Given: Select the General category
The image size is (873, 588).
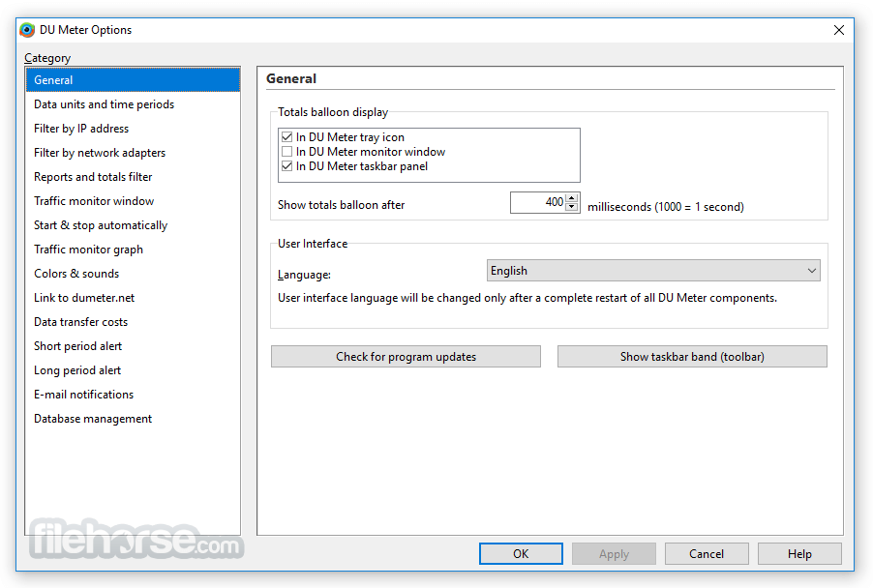Looking at the screenshot, I should tap(133, 80).
